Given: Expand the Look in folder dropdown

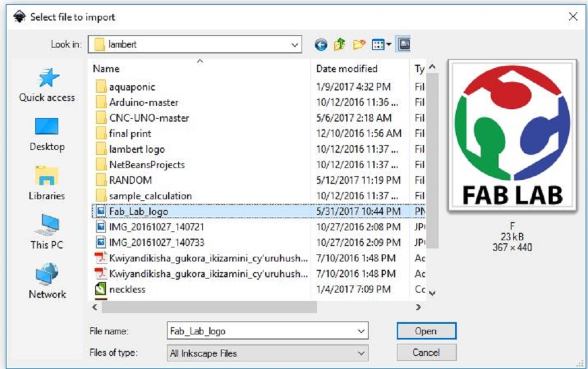Looking at the screenshot, I should pyautogui.click(x=295, y=45).
